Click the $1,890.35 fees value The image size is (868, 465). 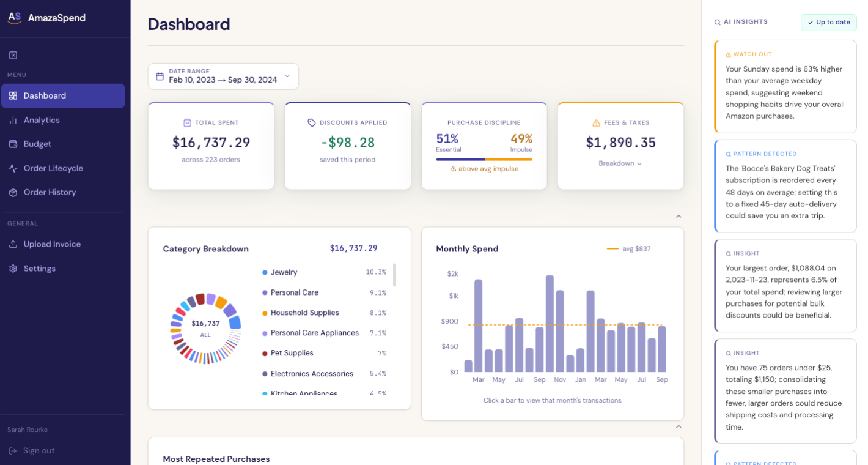pyautogui.click(x=620, y=143)
